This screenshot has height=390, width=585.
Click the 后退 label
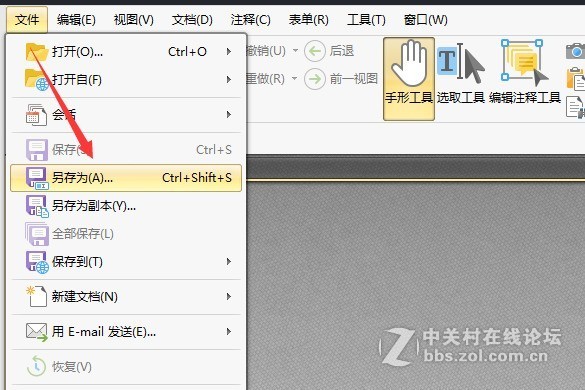pyautogui.click(x=342, y=50)
